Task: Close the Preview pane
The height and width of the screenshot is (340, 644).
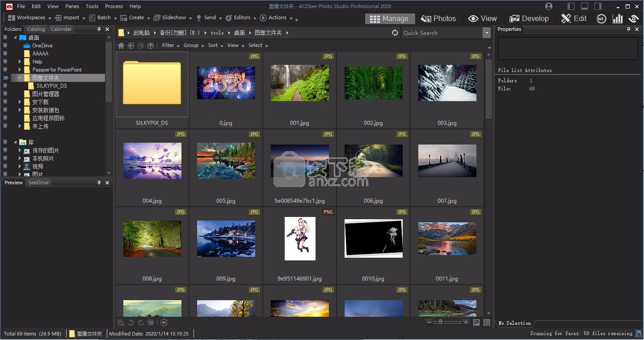Action: point(107,183)
